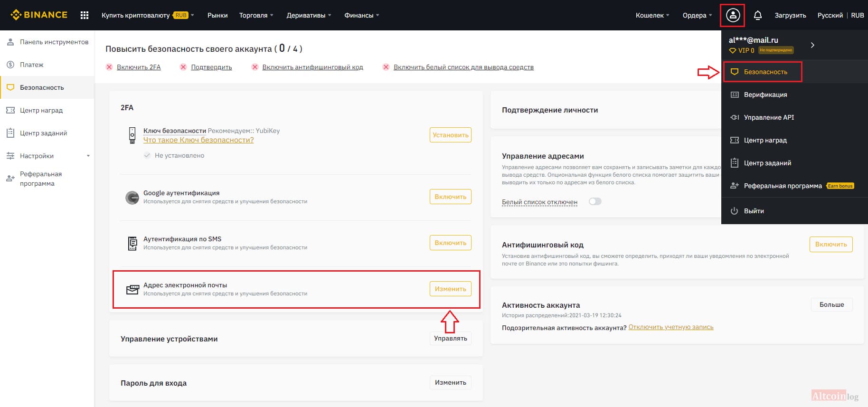
Task: Click the email address envelope icon
Action: pyautogui.click(x=132, y=289)
